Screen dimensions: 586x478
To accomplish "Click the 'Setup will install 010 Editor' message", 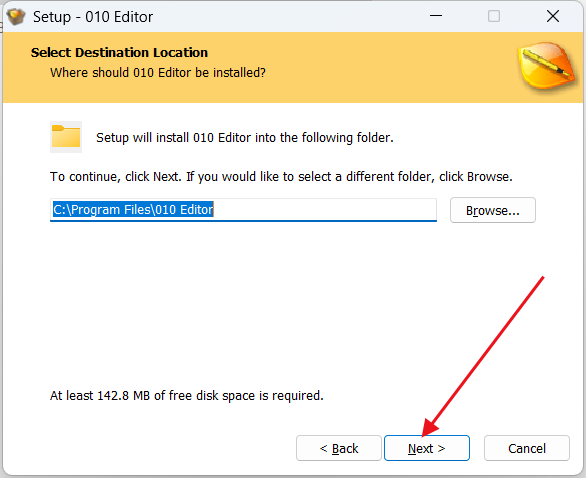I will click(x=245, y=138).
